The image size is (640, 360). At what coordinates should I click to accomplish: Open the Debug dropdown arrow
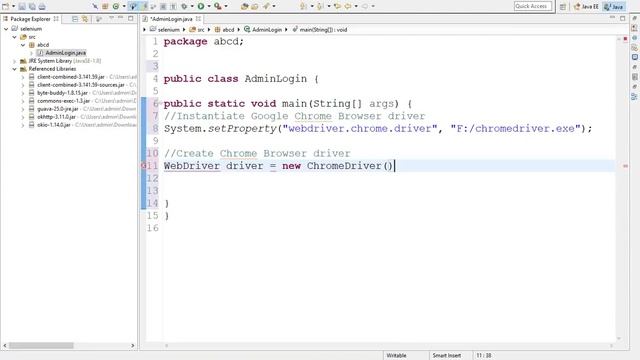pos(192,6)
